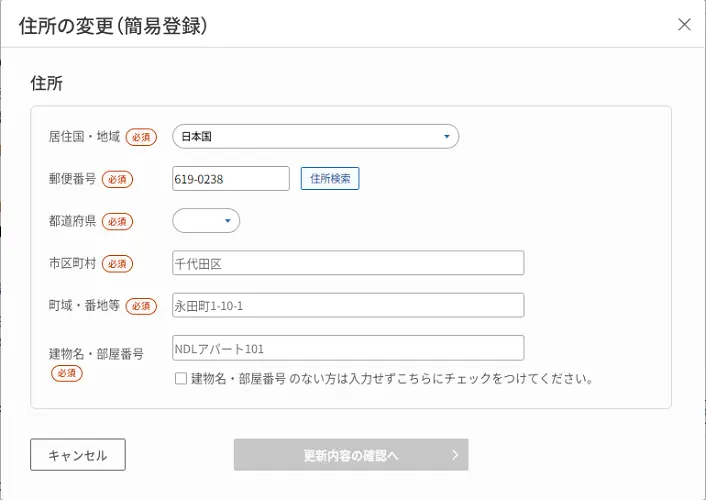The height and width of the screenshot is (500, 706).
Task: Click the 市区町村 label text
Action: coord(72,263)
